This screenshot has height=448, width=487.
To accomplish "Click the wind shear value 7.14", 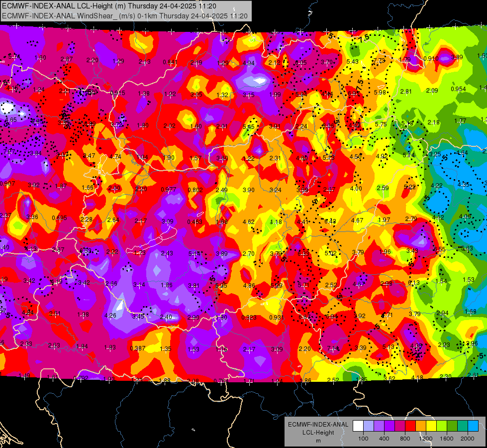I will point(333,348).
